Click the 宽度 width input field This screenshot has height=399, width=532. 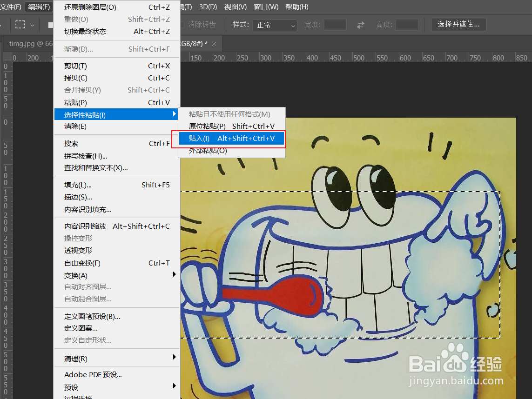pos(335,25)
